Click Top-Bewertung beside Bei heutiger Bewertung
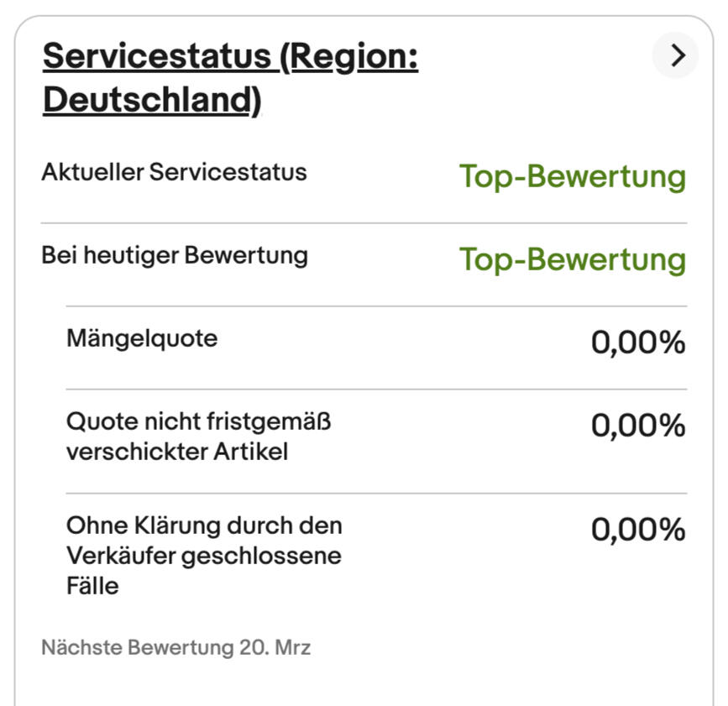This screenshot has height=706, width=728. click(572, 259)
